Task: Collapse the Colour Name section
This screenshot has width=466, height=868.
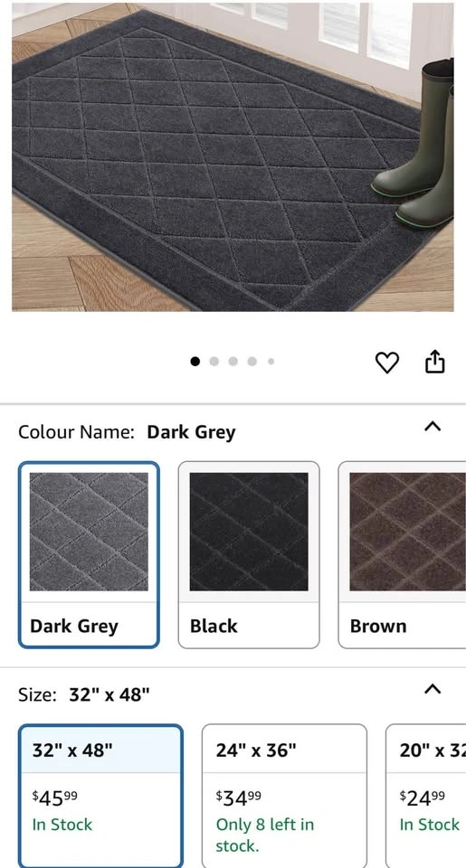Action: [433, 426]
